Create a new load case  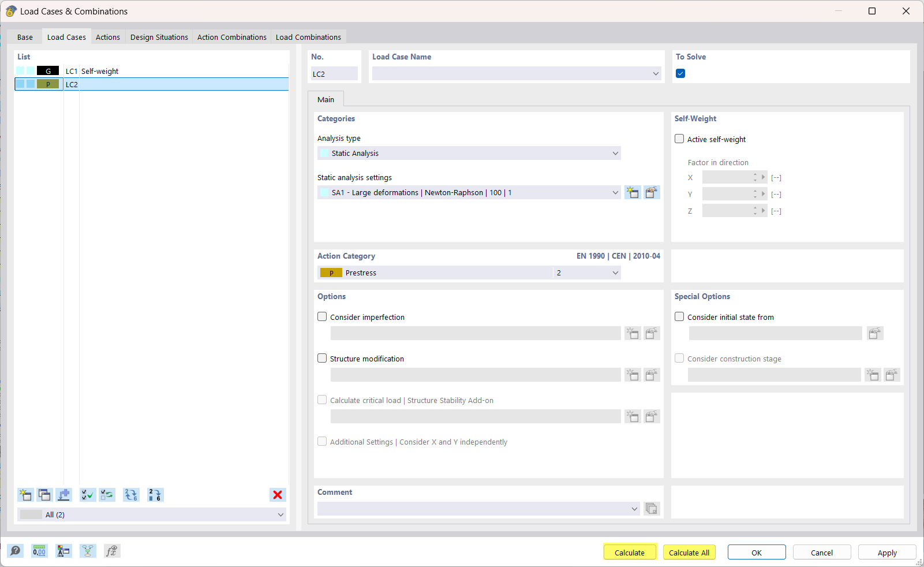[25, 495]
